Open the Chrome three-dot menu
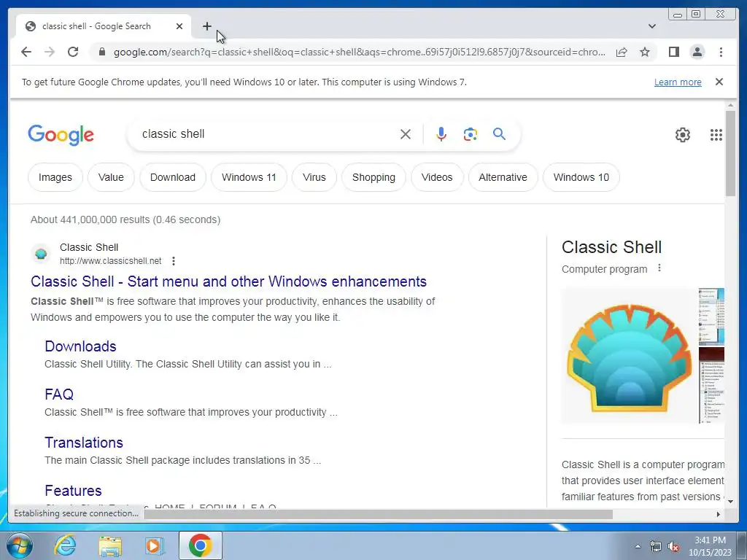This screenshot has height=560, width=747. click(721, 52)
